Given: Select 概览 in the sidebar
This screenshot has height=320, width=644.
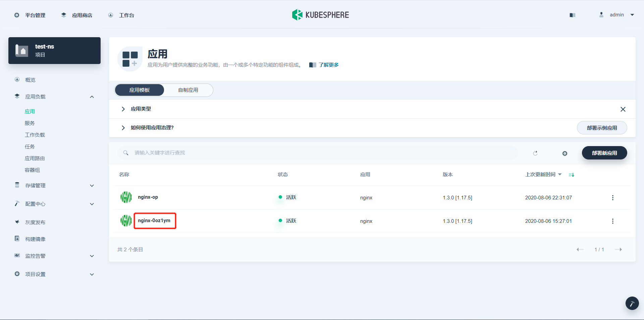Looking at the screenshot, I should pyautogui.click(x=31, y=80).
